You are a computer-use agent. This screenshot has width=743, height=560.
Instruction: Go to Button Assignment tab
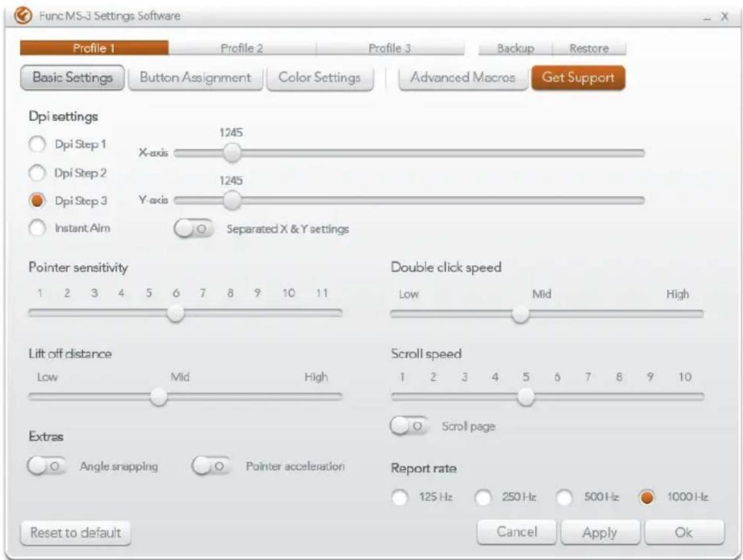195,78
